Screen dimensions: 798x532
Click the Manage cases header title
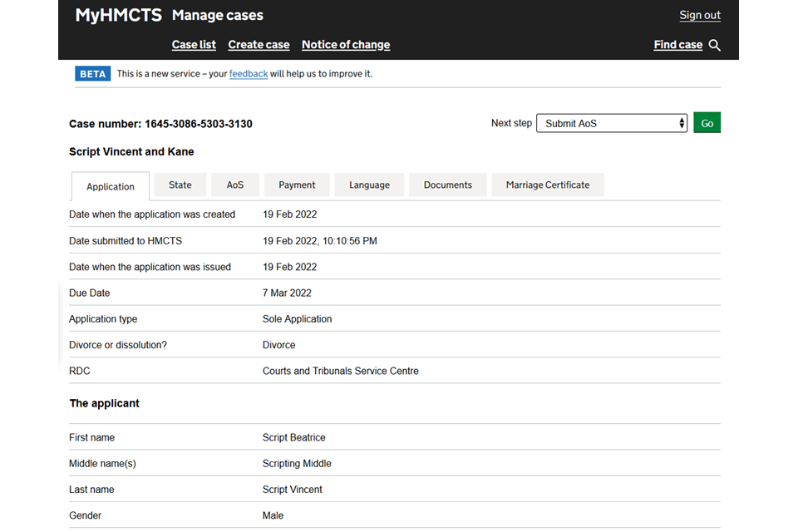click(x=218, y=15)
